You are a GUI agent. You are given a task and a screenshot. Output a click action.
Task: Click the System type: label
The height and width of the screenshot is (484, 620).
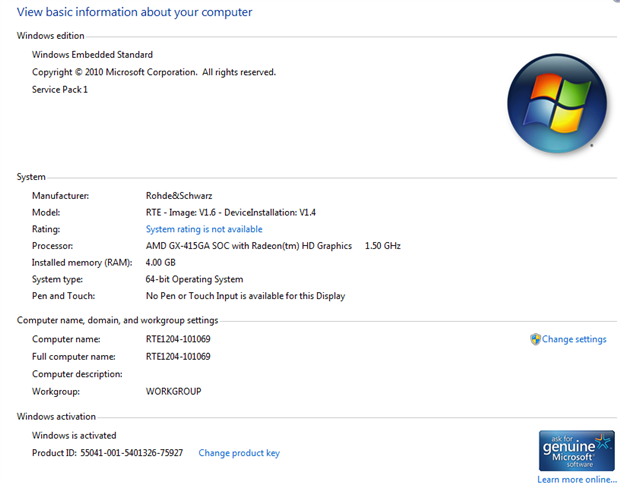(x=57, y=279)
